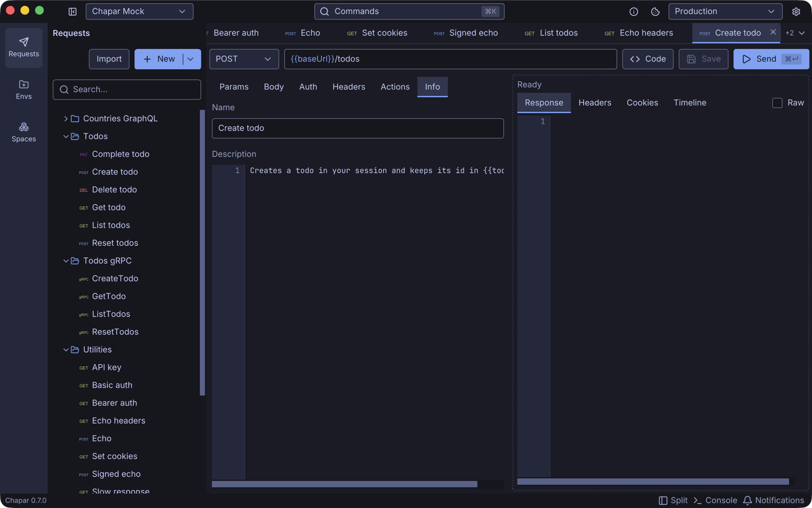The image size is (812, 508).
Task: Select the Info tab
Action: coord(432,87)
